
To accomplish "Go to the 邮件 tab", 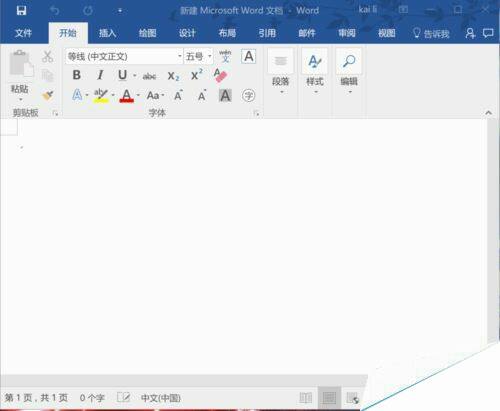I will (307, 33).
